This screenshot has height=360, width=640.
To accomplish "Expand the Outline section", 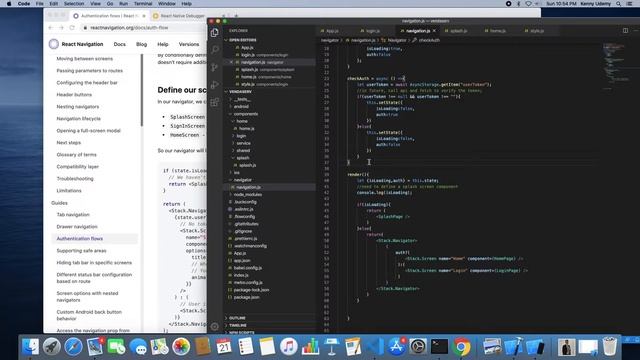I will (x=237, y=318).
